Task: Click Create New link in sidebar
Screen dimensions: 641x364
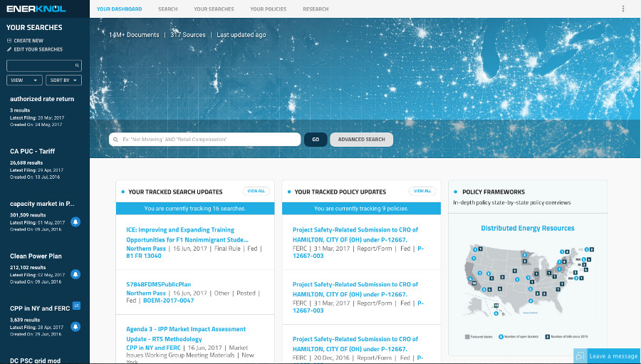Action: (28, 41)
